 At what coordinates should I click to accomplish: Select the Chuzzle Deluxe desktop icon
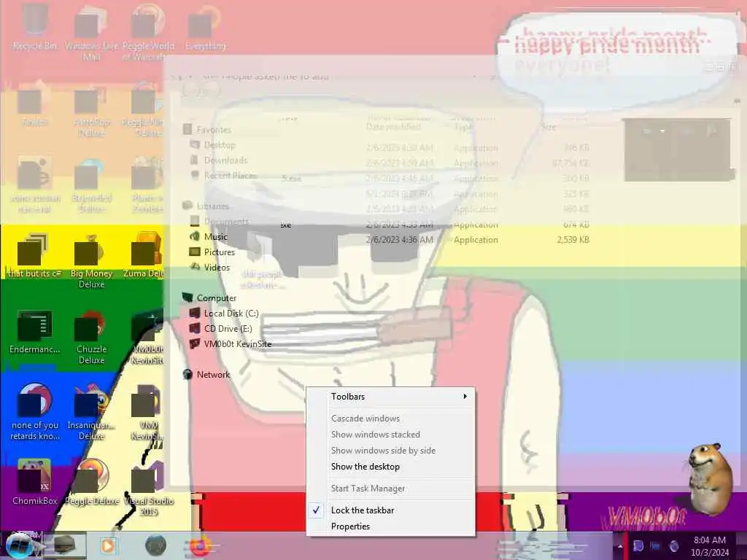(x=91, y=338)
